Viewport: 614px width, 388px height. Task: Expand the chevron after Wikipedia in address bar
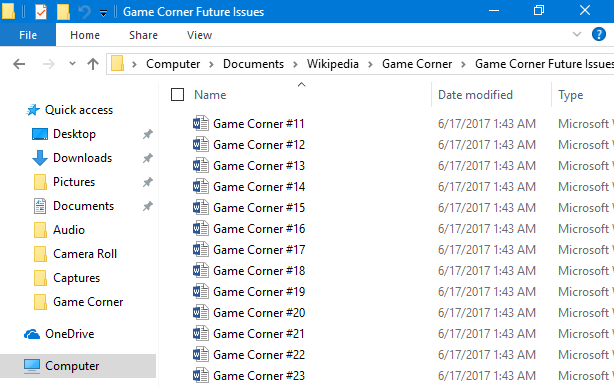(370, 64)
